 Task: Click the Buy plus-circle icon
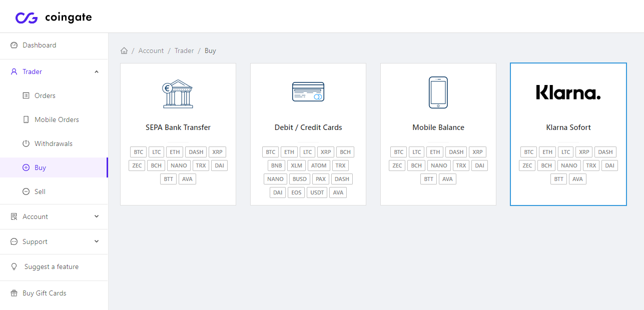pyautogui.click(x=26, y=167)
